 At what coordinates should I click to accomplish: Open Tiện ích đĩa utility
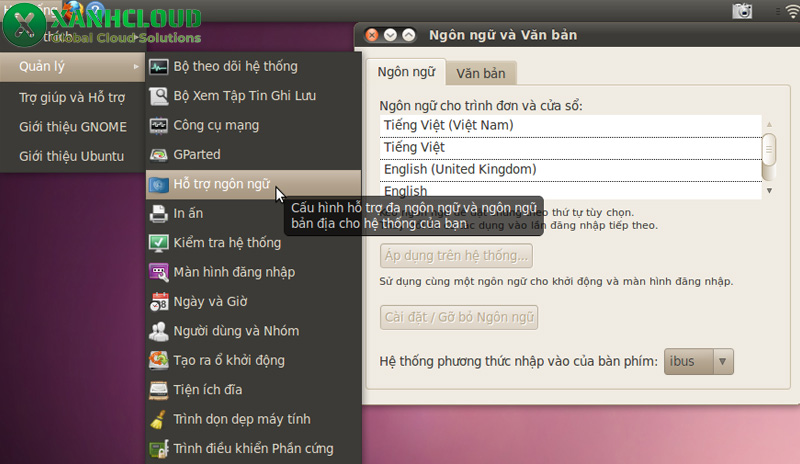tap(254, 390)
